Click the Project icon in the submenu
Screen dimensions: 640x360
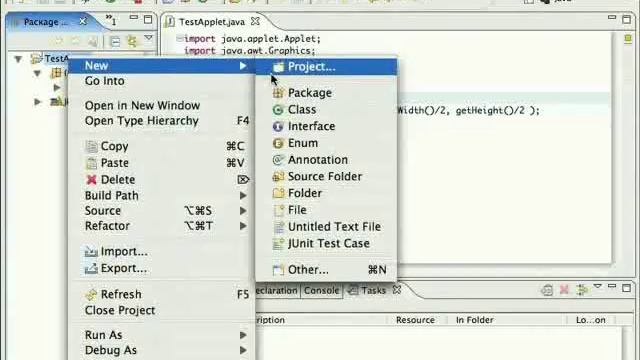tap(278, 67)
